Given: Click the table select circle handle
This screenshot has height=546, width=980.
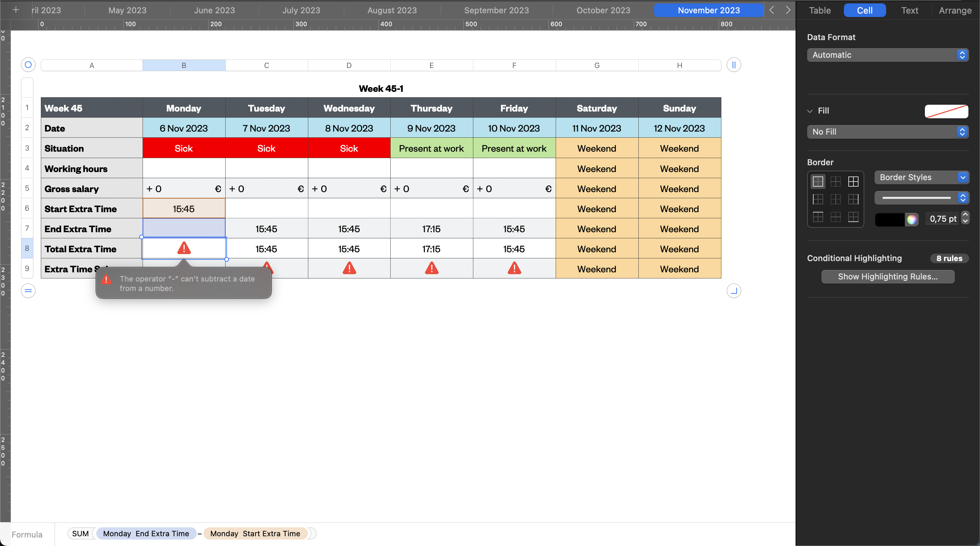Looking at the screenshot, I should click(x=28, y=65).
